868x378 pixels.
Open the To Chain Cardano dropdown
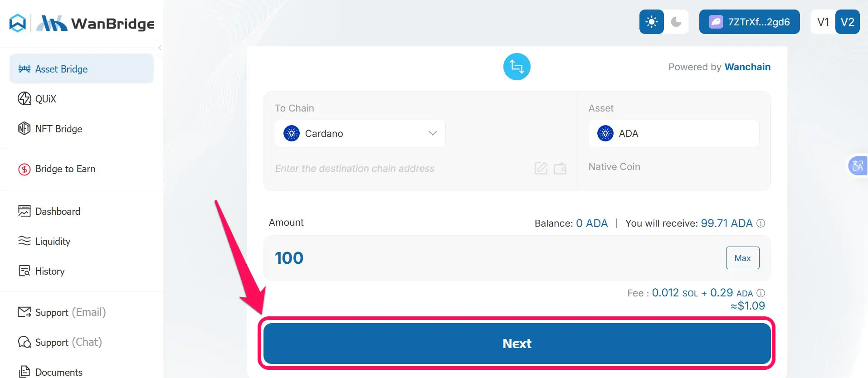[360, 133]
